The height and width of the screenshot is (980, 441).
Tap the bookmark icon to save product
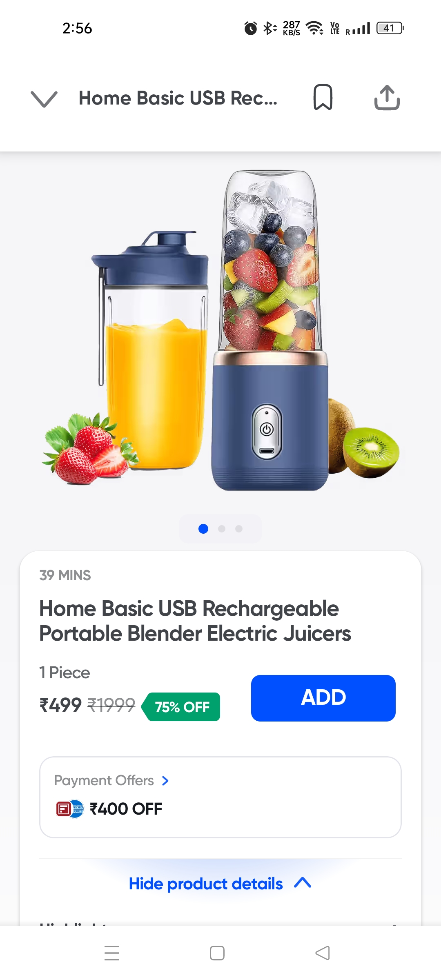click(323, 97)
